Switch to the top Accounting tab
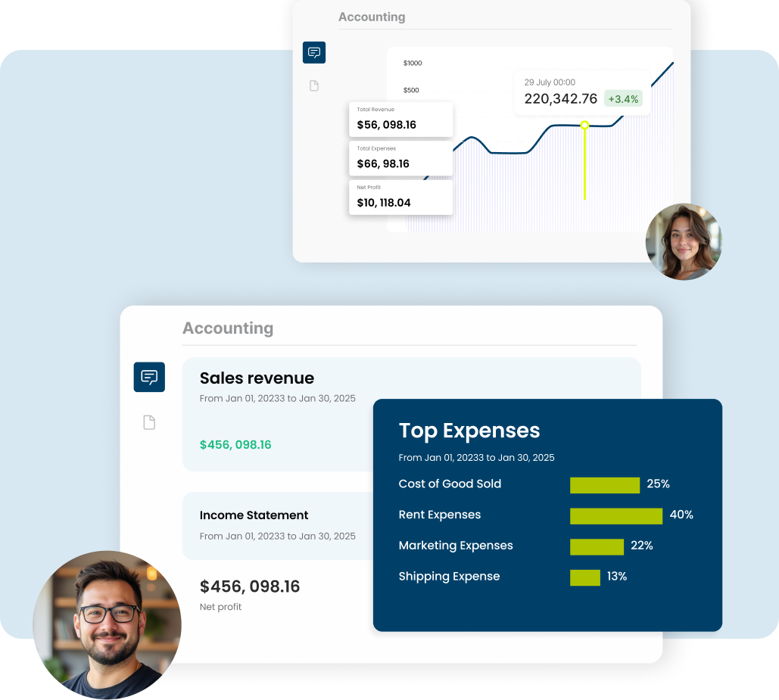779x700 pixels. 372,16
